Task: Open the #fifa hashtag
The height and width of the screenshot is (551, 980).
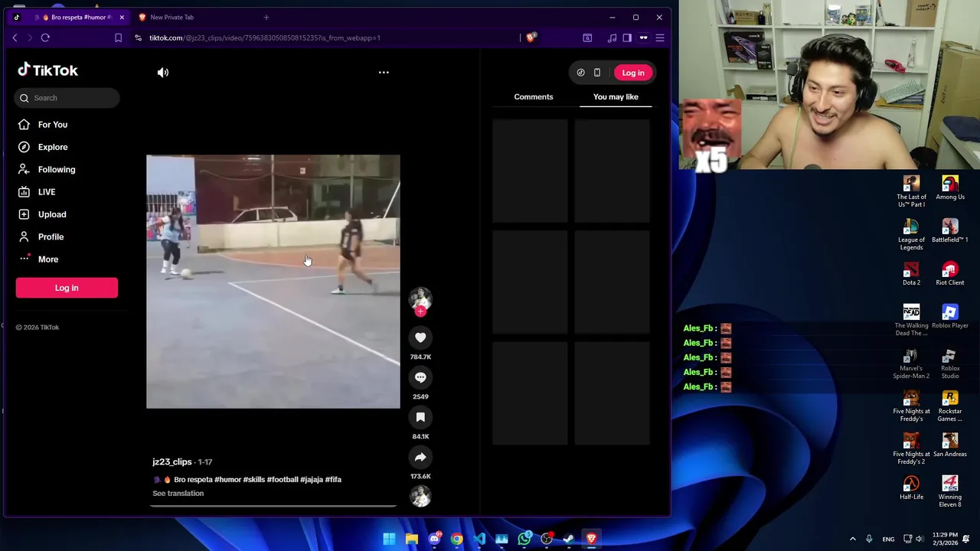Action: [333, 480]
